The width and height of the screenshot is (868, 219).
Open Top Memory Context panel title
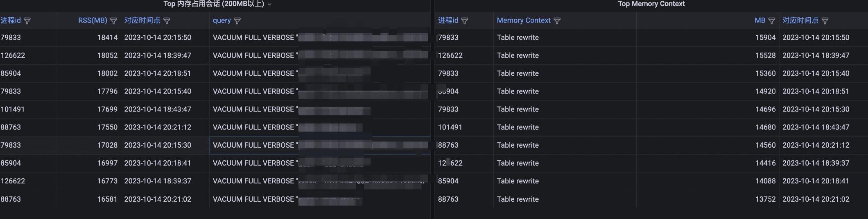(651, 4)
